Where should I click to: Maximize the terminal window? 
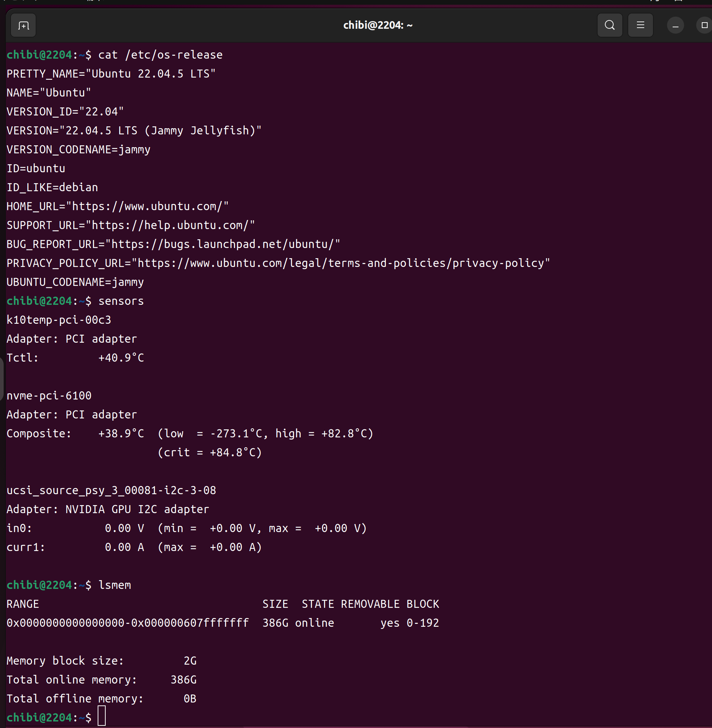704,25
